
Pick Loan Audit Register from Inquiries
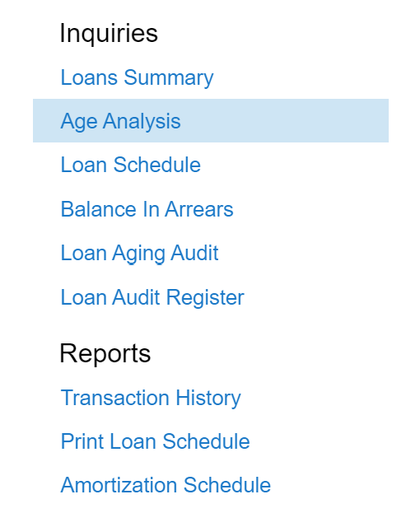152,297
